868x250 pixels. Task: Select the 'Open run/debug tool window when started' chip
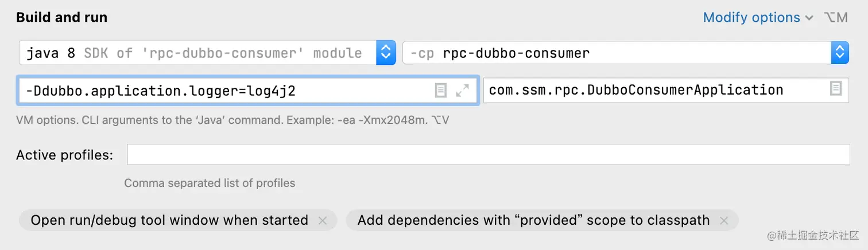[x=177, y=220]
